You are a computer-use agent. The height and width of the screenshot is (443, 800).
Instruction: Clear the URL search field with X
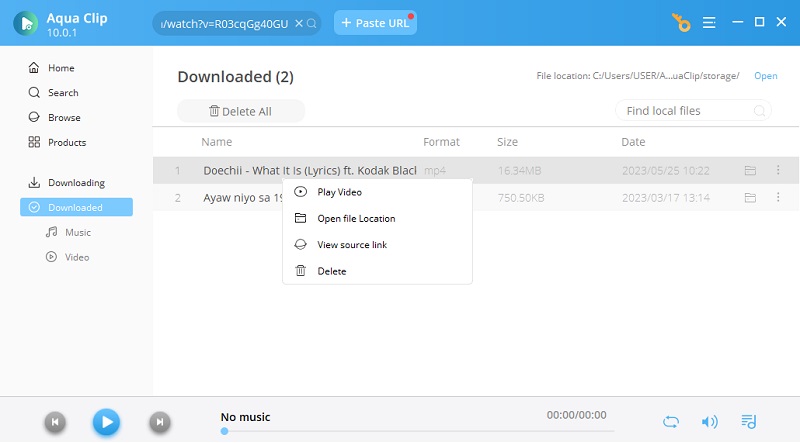pyautogui.click(x=299, y=23)
